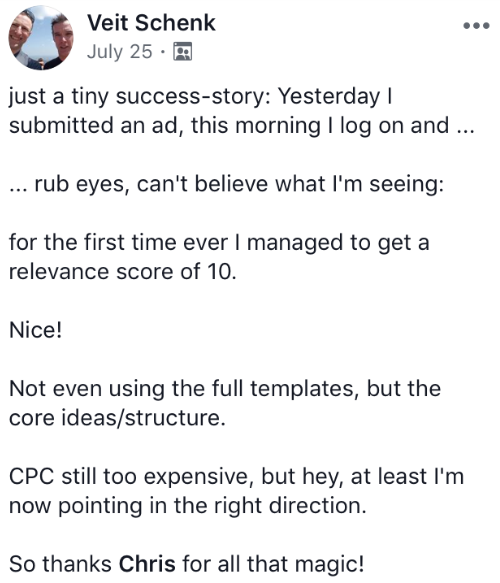This screenshot has width=500, height=583.
Task: Open Veit Schenk's profile picture
Action: (41, 38)
